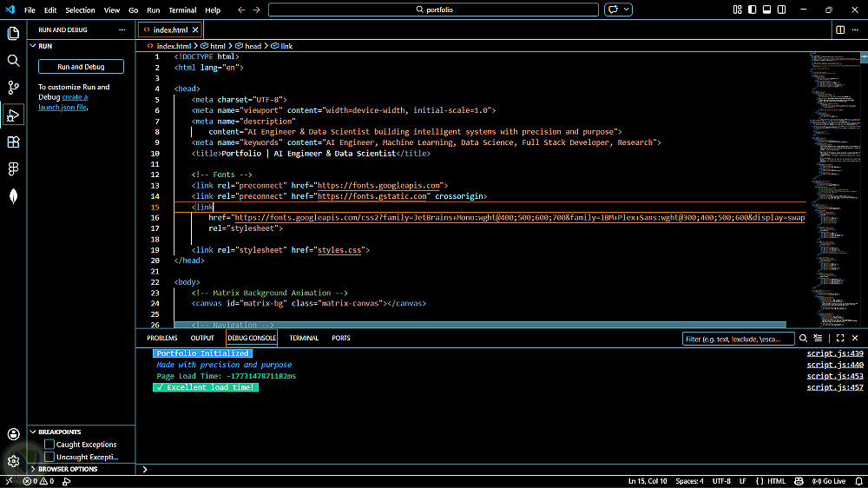Open the Accounts menu icon
868x488 pixels.
13,434
